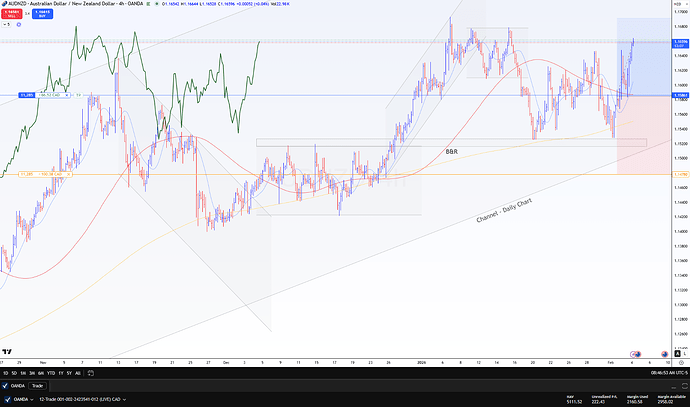Click the OANDA broker tab in trading panel
The height and width of the screenshot is (407, 690).
click(14, 386)
